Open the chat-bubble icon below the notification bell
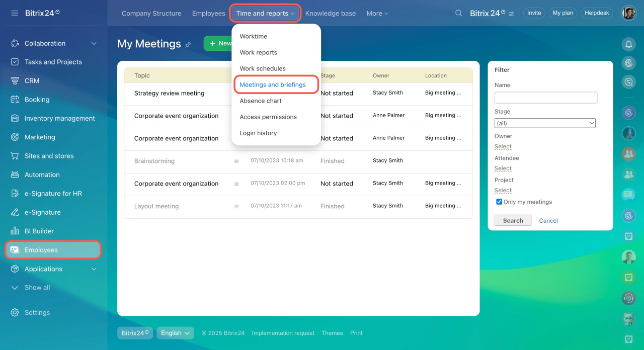Screen dimensions: 644x350 pos(628,81)
